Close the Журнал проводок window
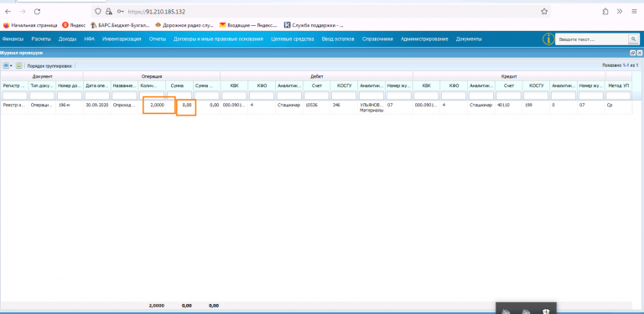 point(640,53)
